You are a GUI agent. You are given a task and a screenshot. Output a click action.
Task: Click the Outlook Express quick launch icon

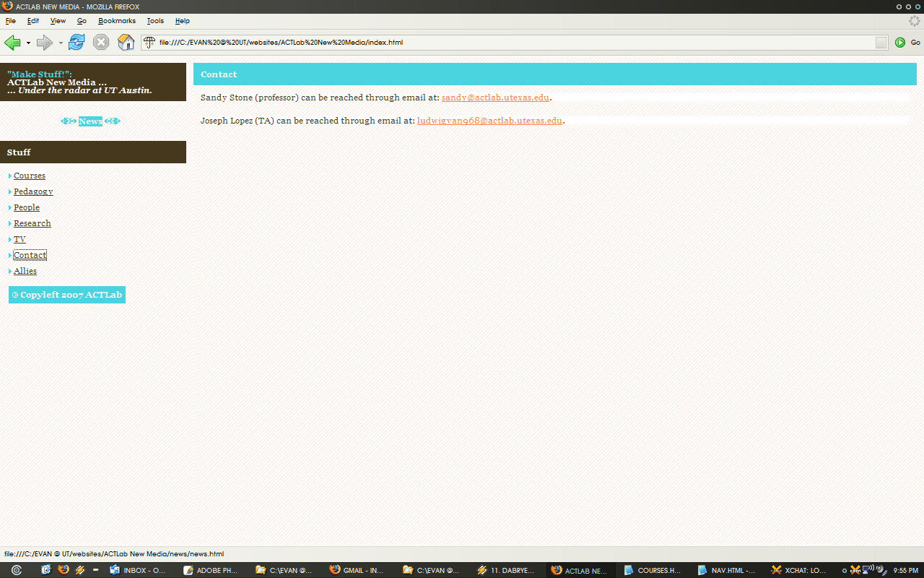pos(46,570)
